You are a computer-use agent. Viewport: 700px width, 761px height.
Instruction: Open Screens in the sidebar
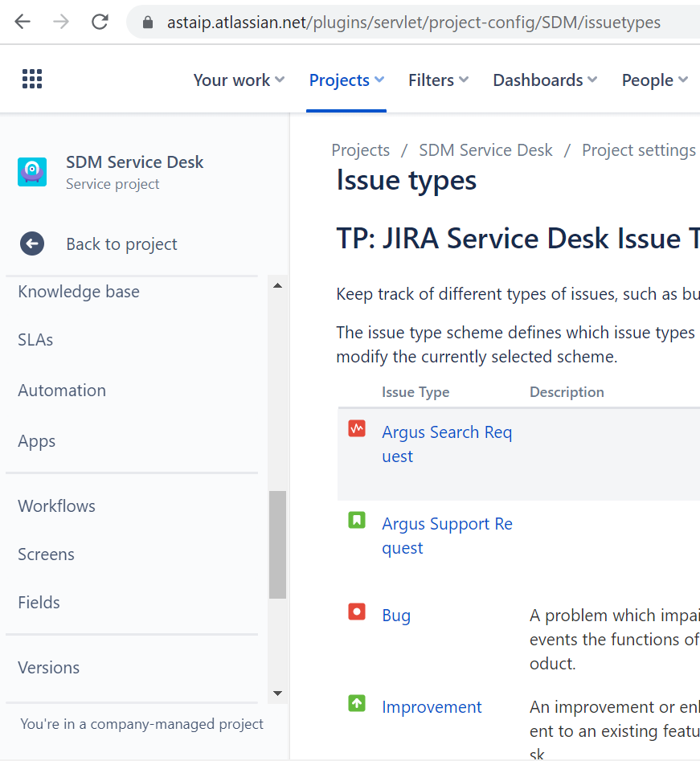[46, 554]
